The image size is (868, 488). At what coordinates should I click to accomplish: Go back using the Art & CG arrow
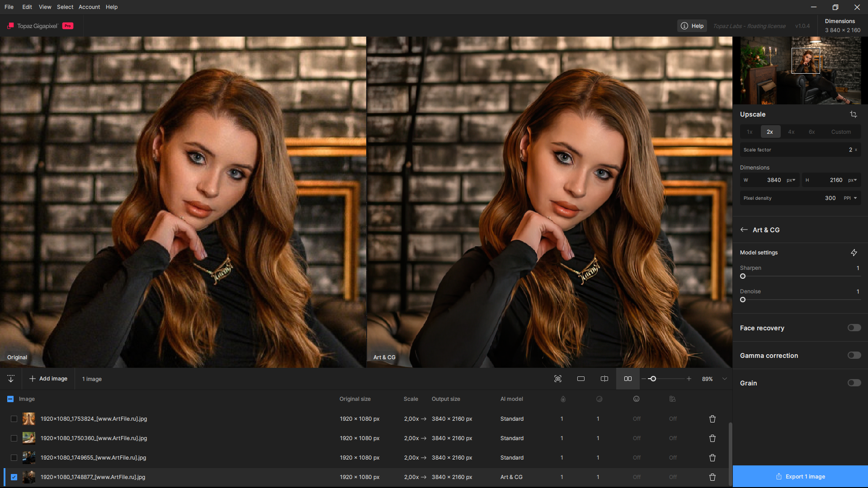click(x=744, y=230)
